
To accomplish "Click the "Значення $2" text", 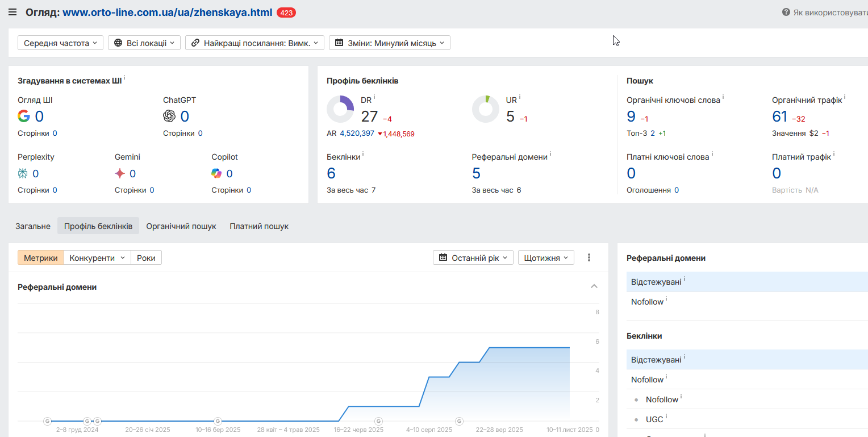I will click(795, 134).
